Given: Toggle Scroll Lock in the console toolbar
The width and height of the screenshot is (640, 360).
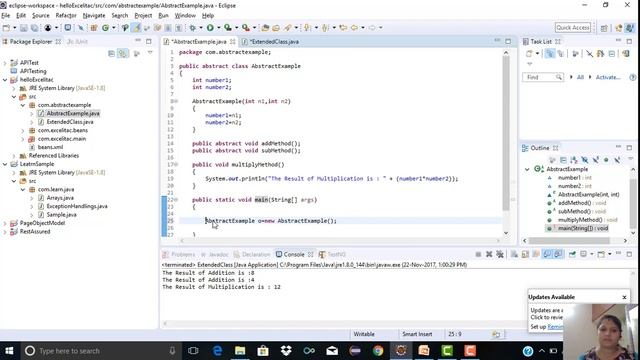Looking at the screenshot, I should (525, 254).
